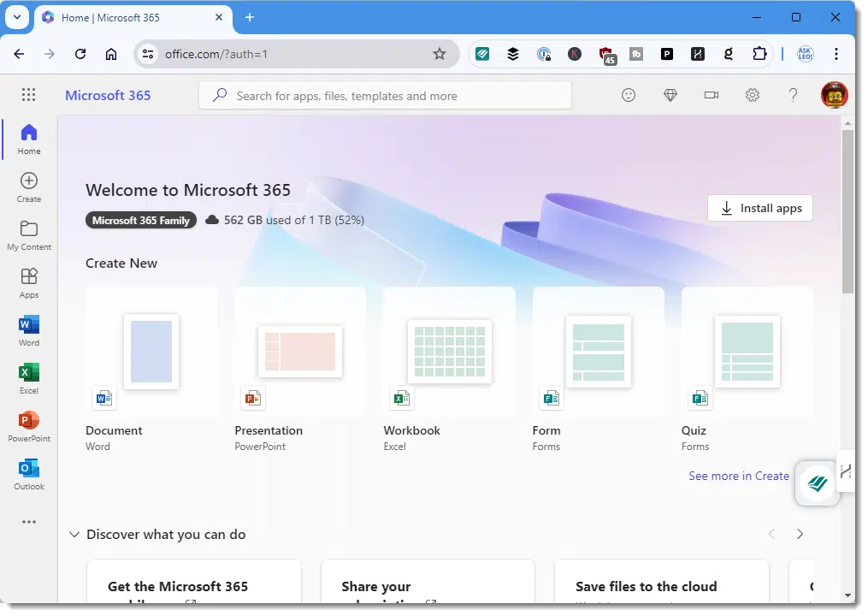Open the floating green checkmark widget

tap(817, 483)
